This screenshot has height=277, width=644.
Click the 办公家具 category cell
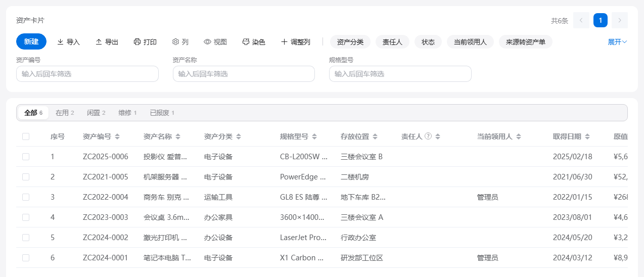pos(218,217)
